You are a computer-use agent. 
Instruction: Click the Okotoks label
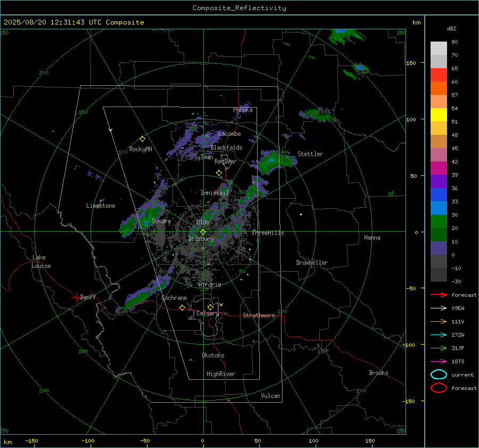[x=213, y=355]
